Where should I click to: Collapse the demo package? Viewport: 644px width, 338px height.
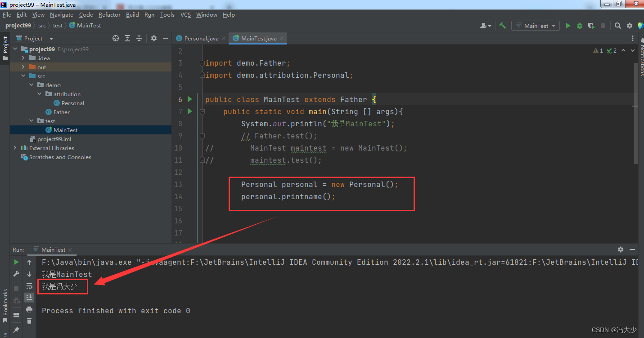click(31, 85)
